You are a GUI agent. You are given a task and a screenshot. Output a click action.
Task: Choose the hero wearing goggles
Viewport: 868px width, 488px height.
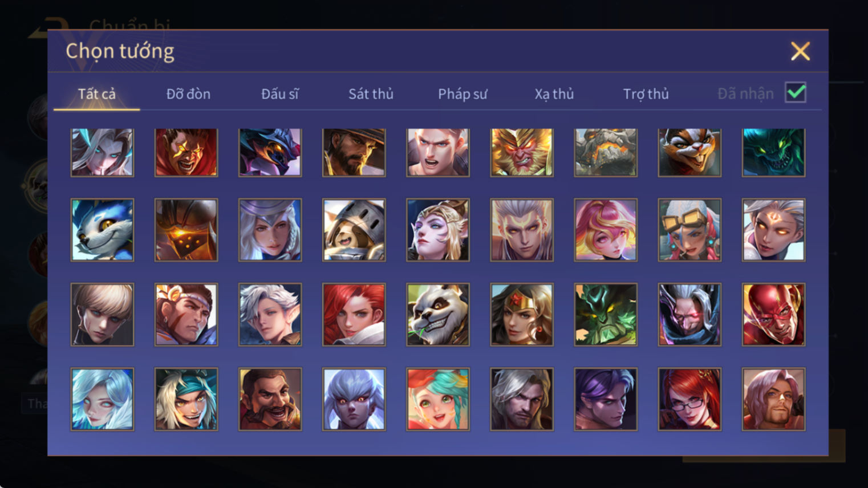click(x=689, y=230)
